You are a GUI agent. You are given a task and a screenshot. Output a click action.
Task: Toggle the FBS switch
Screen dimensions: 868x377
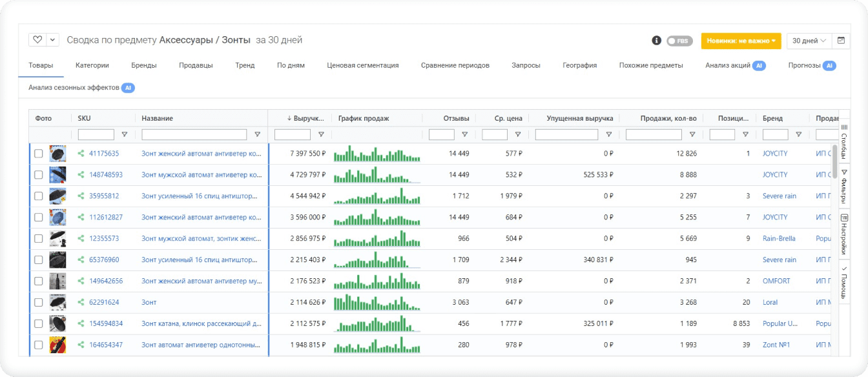click(x=679, y=41)
